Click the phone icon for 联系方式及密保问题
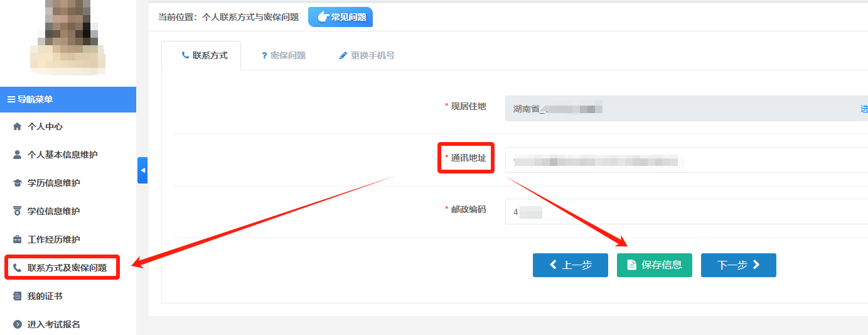 [x=17, y=268]
